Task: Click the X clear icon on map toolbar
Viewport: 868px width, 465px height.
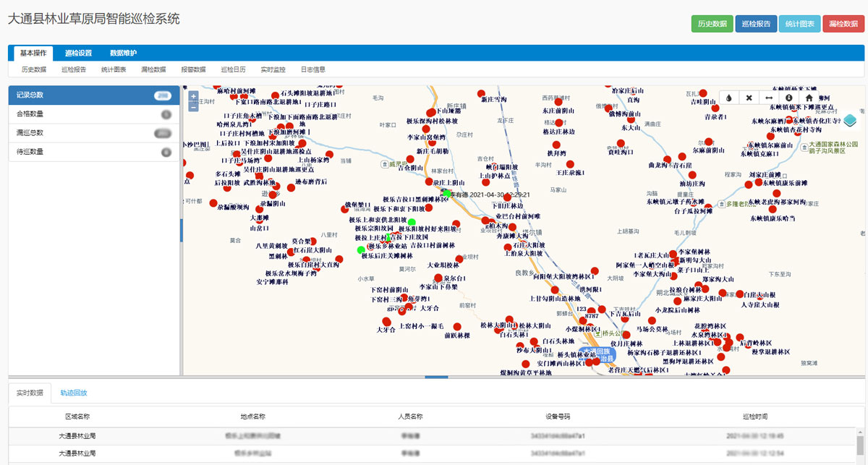Action: pos(749,98)
